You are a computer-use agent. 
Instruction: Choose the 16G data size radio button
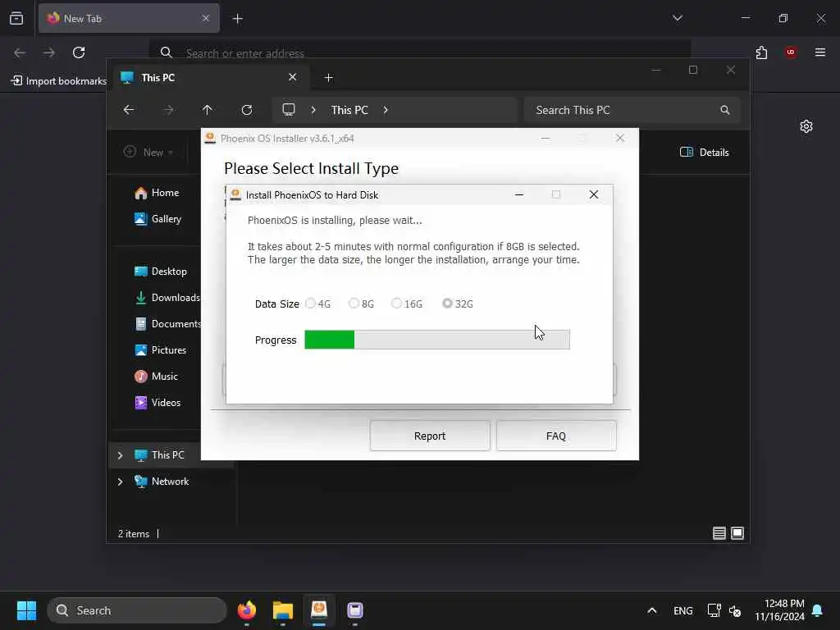click(x=396, y=304)
